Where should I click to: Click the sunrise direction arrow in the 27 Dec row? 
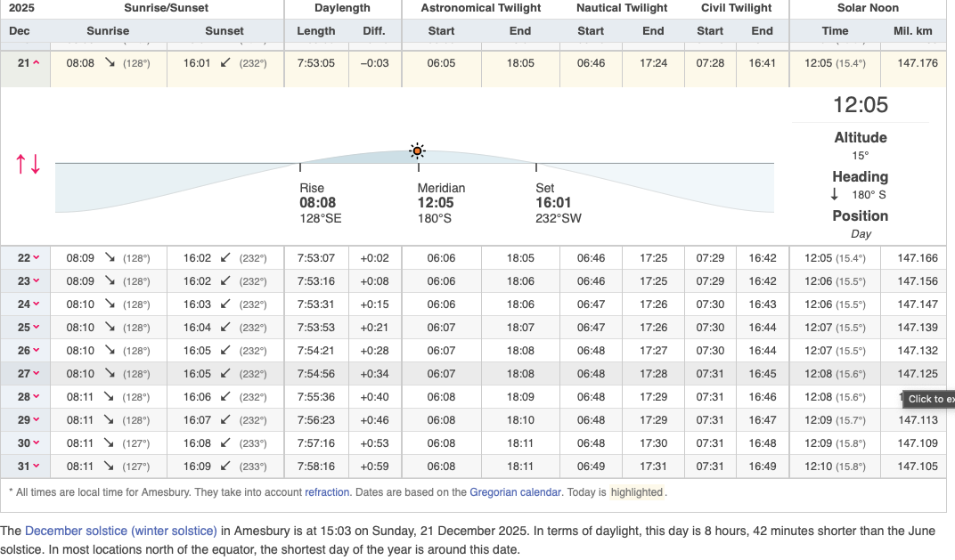(x=110, y=374)
